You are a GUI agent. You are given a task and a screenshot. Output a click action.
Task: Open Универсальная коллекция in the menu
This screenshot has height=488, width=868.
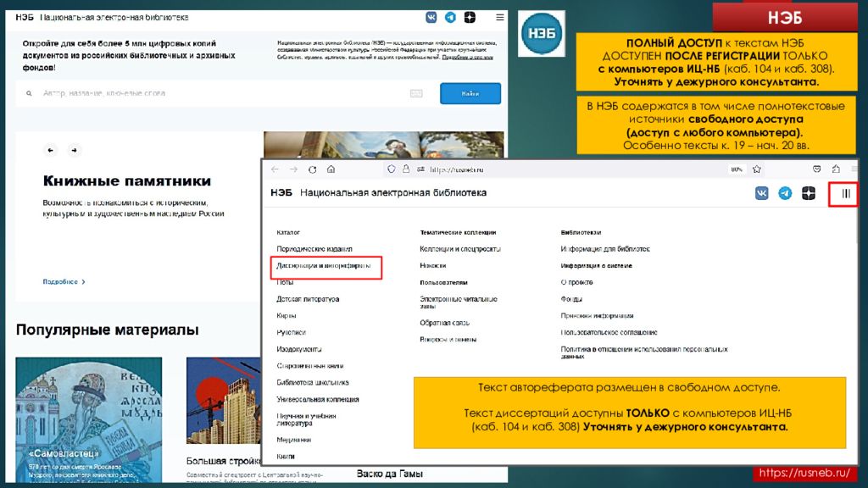point(318,399)
